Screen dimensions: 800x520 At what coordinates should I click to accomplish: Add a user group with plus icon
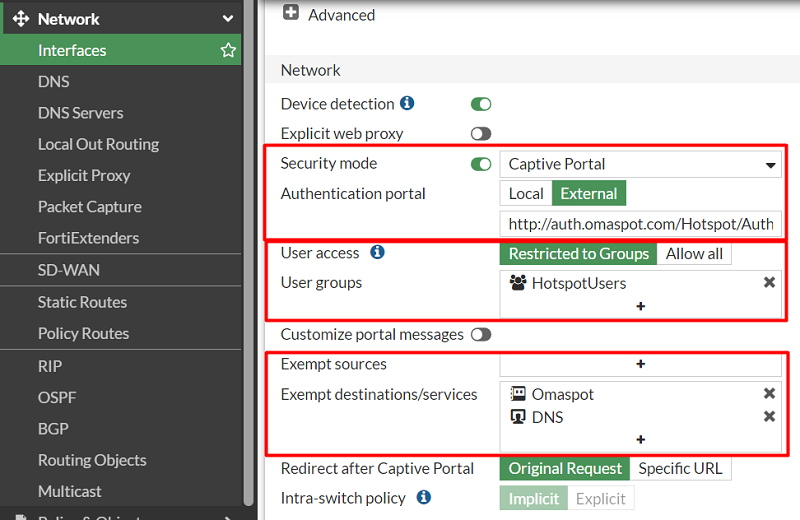640,306
